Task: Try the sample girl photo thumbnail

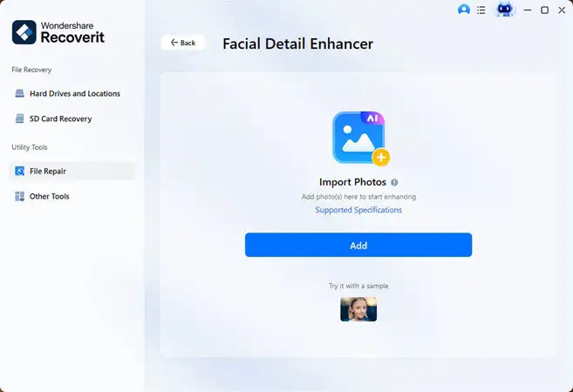Action: click(358, 309)
